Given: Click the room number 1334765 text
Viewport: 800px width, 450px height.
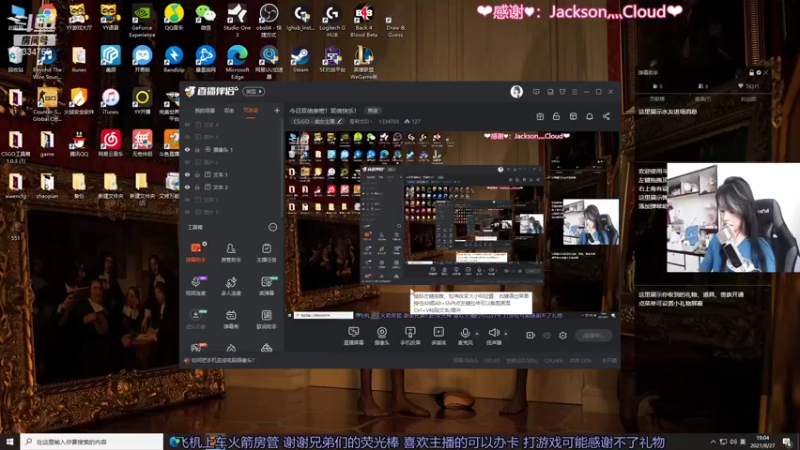Looking at the screenshot, I should click(389, 121).
